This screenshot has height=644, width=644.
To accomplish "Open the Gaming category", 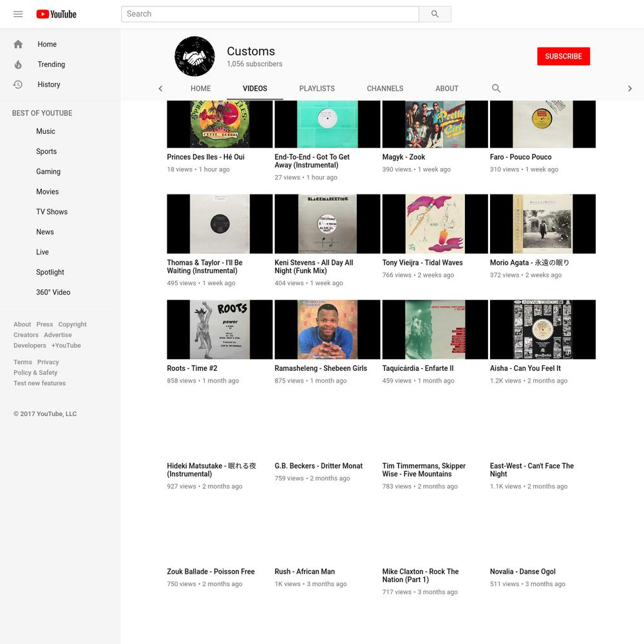I will (48, 172).
